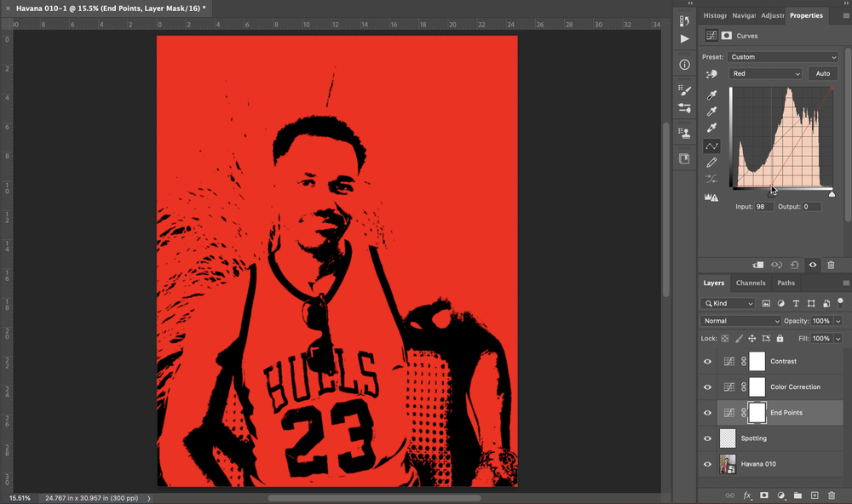Click the smooth curve values icon
This screenshot has width=852, height=504.
point(711,179)
